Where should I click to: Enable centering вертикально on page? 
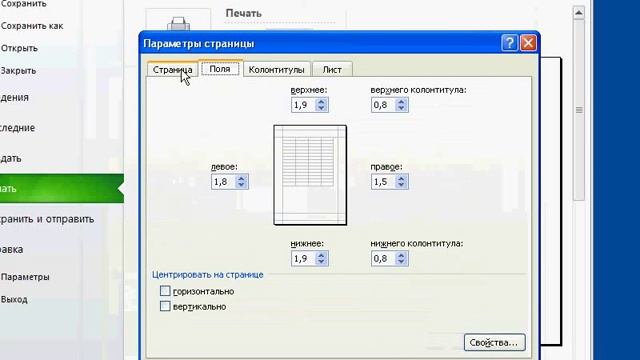165,306
